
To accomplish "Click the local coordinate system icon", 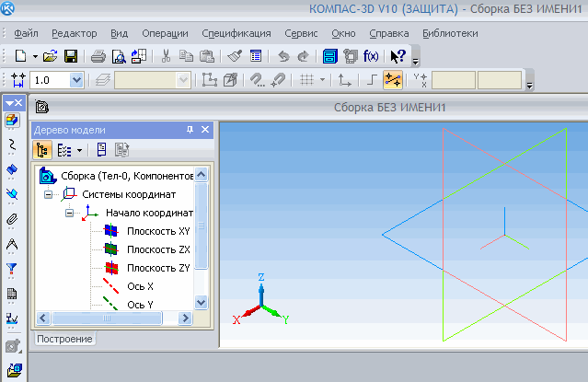I will (345, 80).
